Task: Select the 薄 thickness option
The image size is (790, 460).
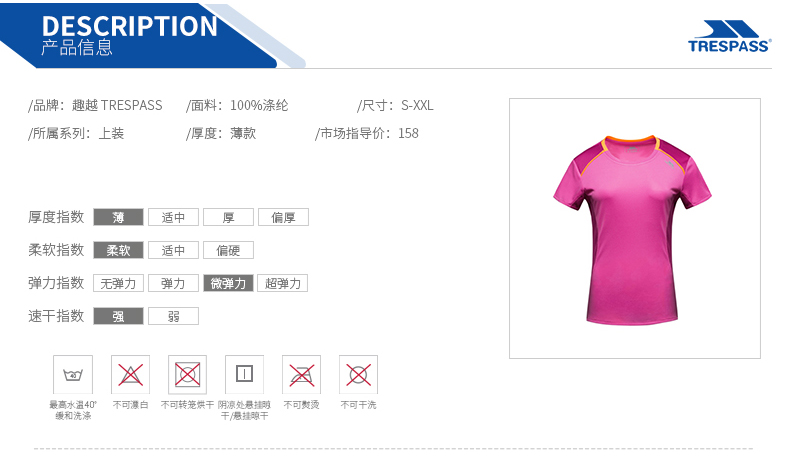Action: (x=118, y=217)
